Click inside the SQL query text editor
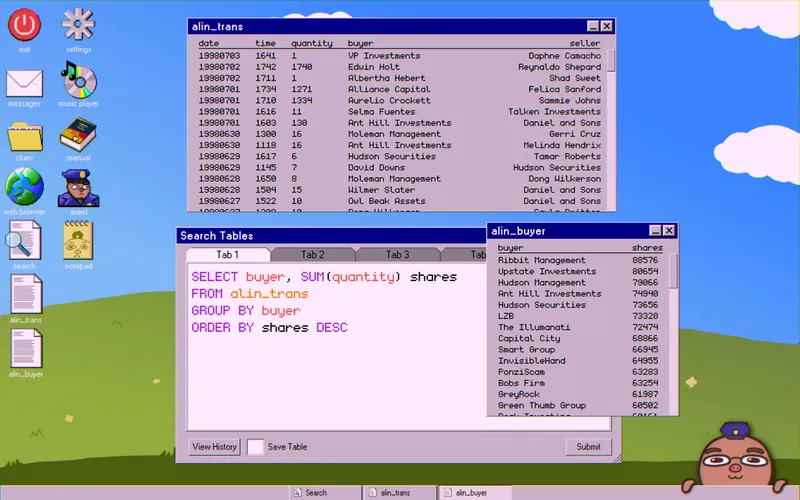The height and width of the screenshot is (500, 800). (x=336, y=346)
